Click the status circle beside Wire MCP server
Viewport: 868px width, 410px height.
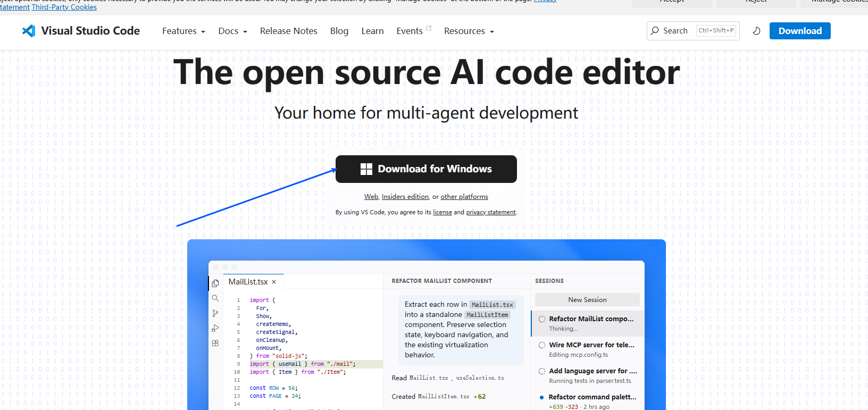[x=542, y=345]
